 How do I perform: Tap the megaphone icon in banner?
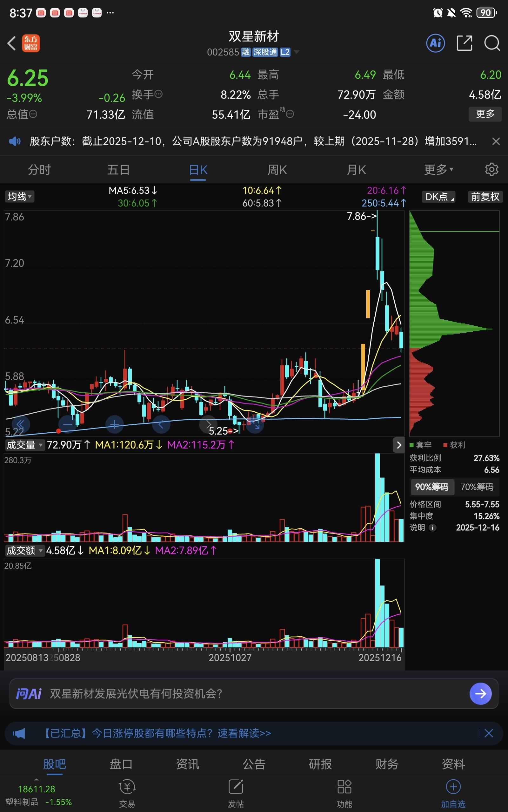click(x=19, y=733)
